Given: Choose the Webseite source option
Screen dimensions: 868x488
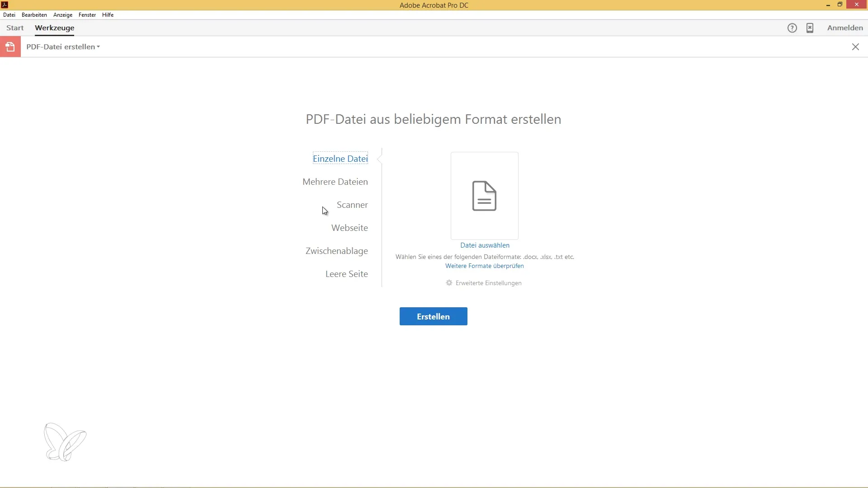Looking at the screenshot, I should (x=349, y=228).
